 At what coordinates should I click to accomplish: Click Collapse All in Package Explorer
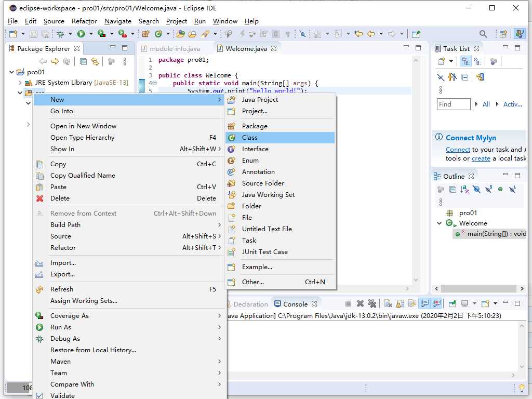click(x=83, y=61)
